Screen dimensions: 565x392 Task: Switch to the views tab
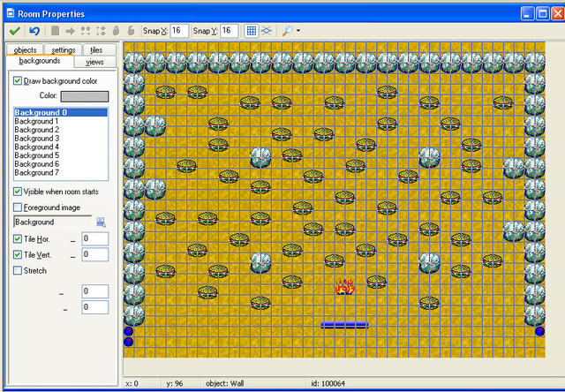coord(94,62)
